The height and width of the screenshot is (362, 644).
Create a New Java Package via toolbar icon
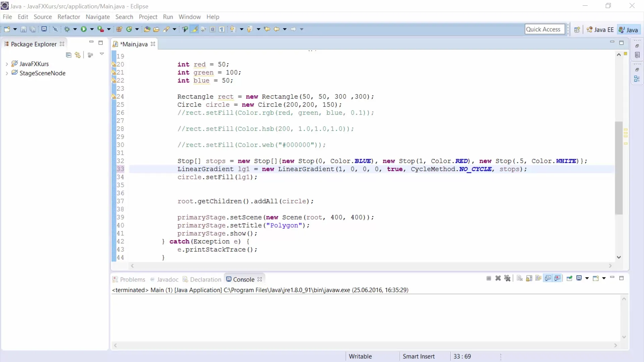point(119,29)
